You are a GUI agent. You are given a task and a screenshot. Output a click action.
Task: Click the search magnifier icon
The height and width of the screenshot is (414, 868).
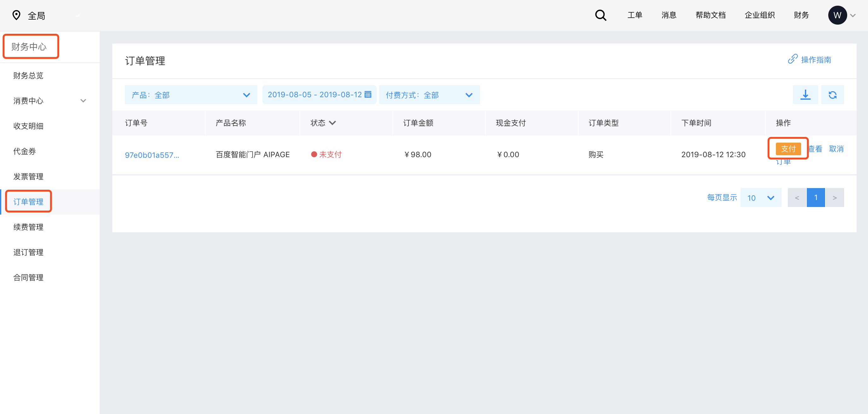click(601, 15)
